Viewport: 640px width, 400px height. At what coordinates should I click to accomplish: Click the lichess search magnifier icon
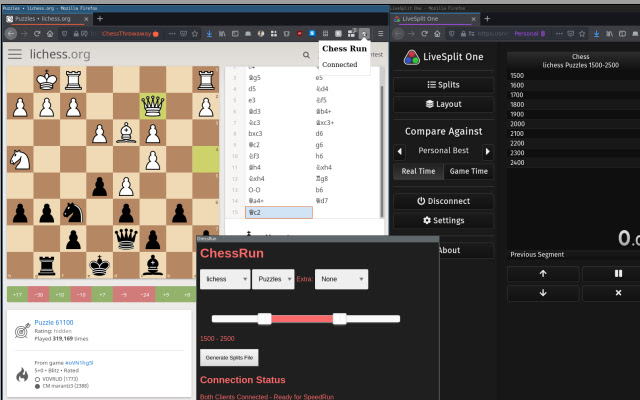coord(306,55)
